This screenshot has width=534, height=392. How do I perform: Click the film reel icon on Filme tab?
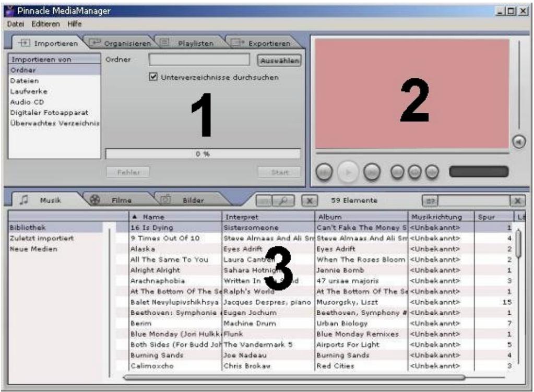coord(95,199)
